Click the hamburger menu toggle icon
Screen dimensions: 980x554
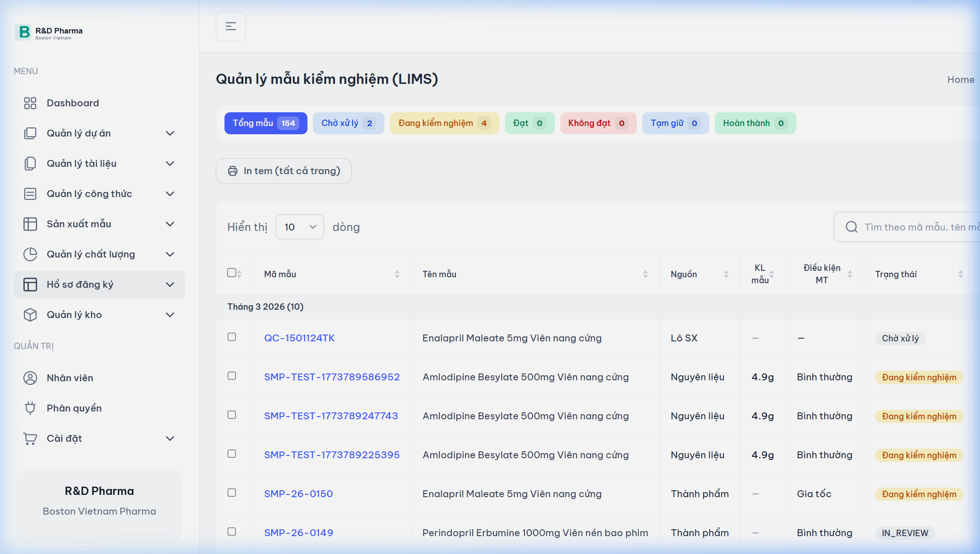point(231,26)
